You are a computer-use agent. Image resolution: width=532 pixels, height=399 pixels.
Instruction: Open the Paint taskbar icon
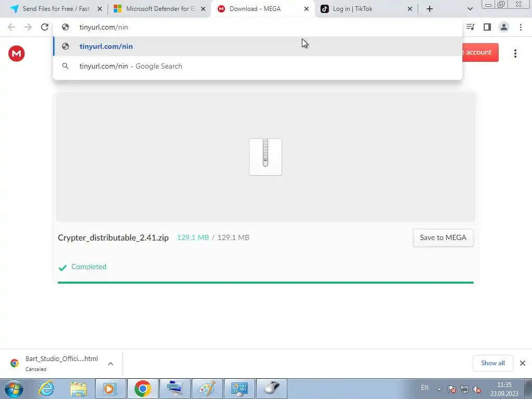pyautogui.click(x=207, y=389)
